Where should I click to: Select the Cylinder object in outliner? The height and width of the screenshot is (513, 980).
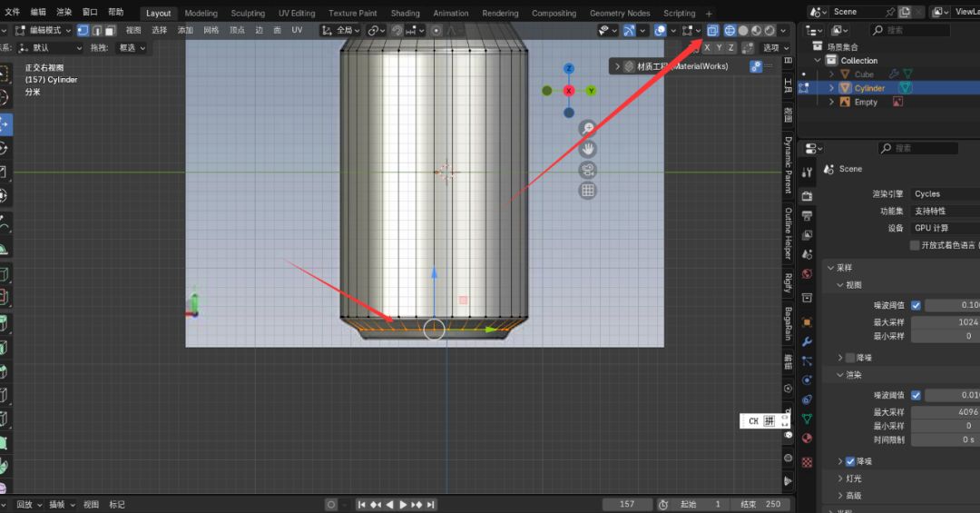coord(869,88)
